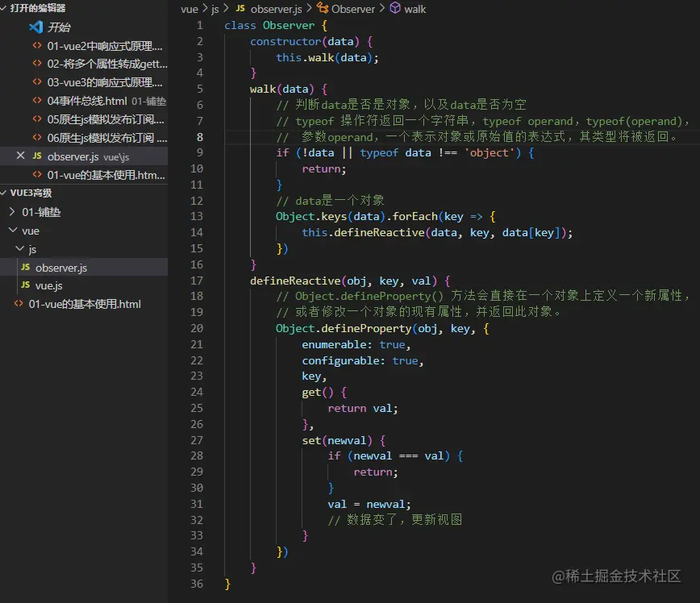This screenshot has width=700, height=603.
Task: Click HTML icon of 01-vue2中响应式原理 entry
Action: pyautogui.click(x=37, y=45)
